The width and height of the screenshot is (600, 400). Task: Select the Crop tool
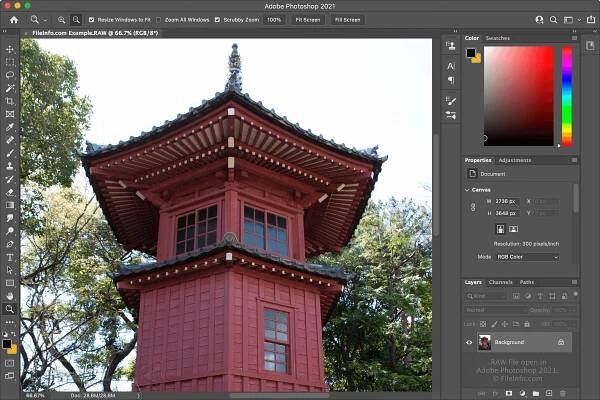(x=10, y=101)
